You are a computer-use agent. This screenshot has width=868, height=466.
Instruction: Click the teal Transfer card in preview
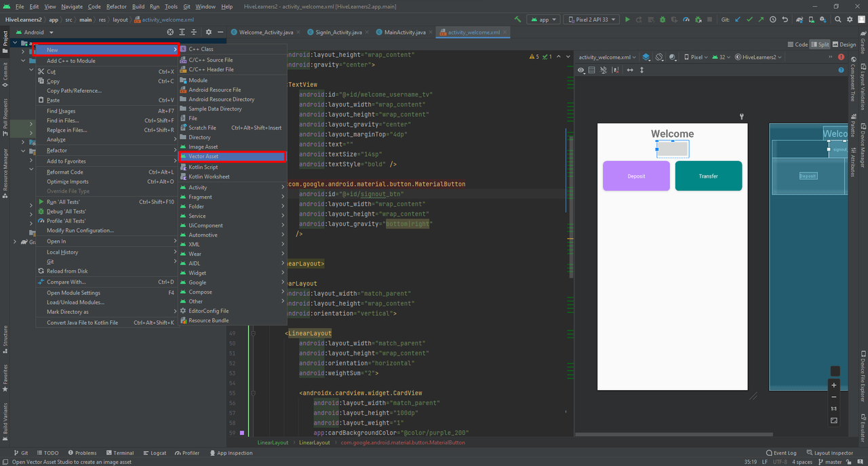[x=709, y=176]
